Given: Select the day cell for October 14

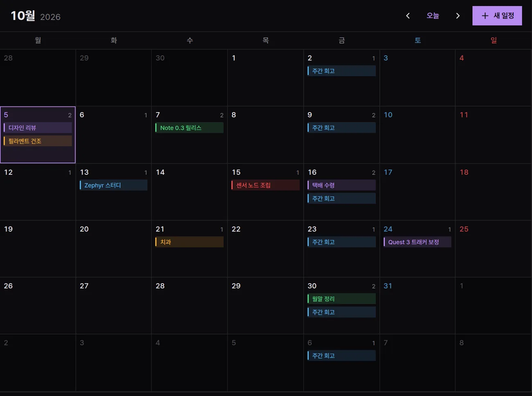Looking at the screenshot, I should (x=189, y=192).
